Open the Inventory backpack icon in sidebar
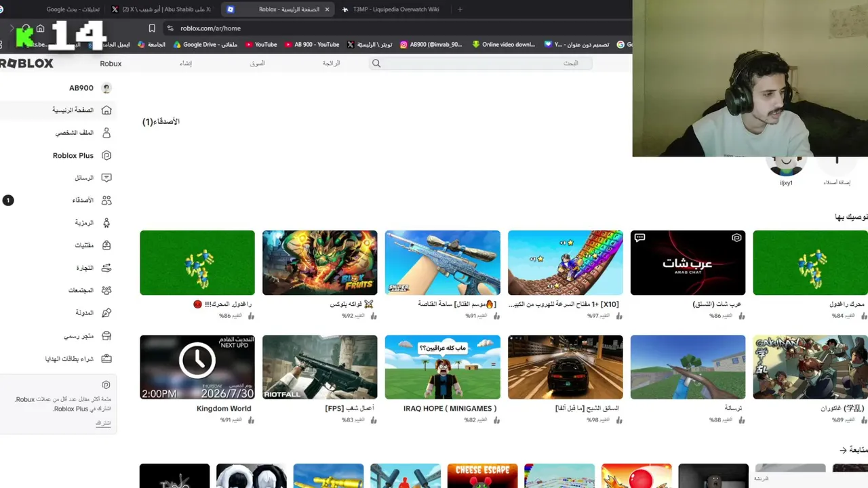Viewport: 868px width, 488px height. pyautogui.click(x=106, y=245)
